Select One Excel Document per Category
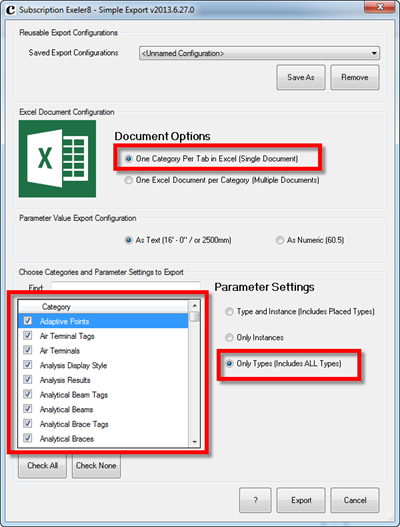 click(x=222, y=180)
